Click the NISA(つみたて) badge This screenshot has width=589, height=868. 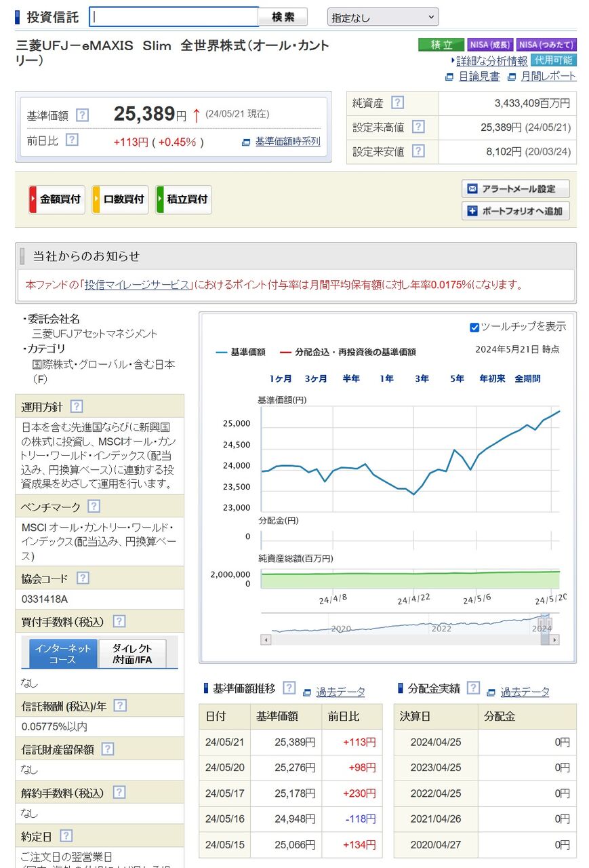(x=546, y=45)
